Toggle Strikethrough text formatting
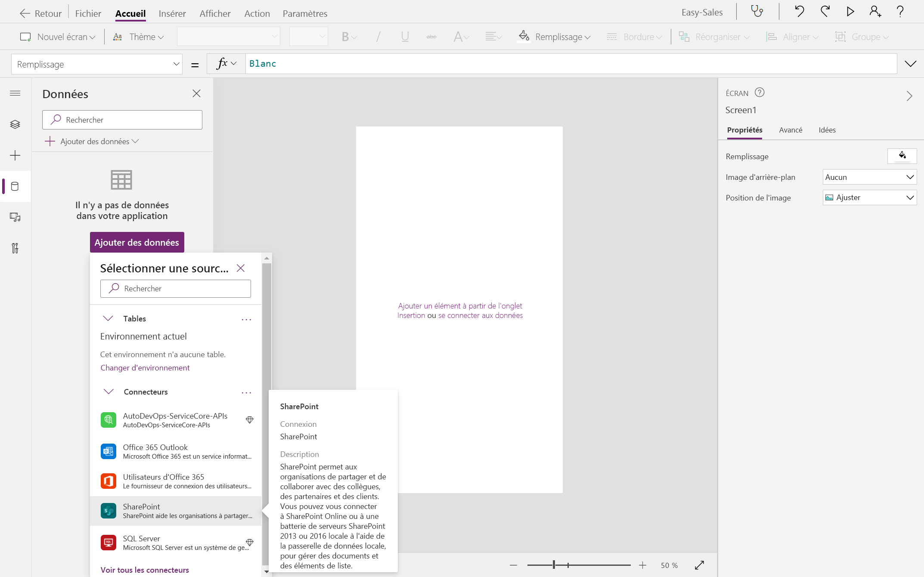Image resolution: width=924 pixels, height=577 pixels. (431, 37)
